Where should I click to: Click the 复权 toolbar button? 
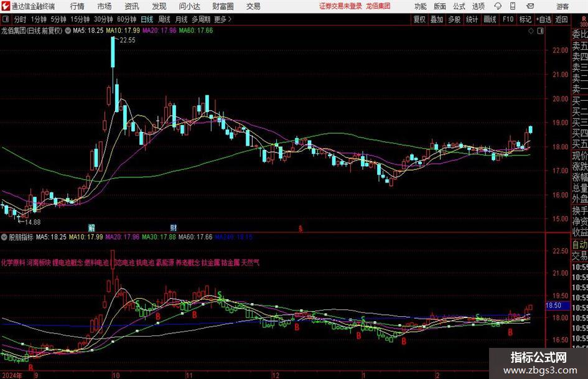click(x=419, y=19)
